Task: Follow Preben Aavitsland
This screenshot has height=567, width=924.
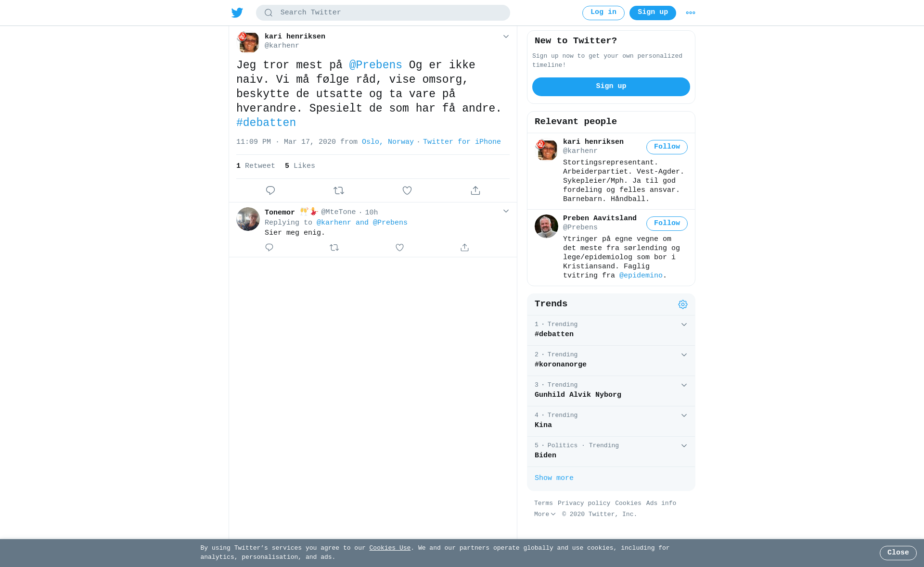Action: click(x=667, y=224)
